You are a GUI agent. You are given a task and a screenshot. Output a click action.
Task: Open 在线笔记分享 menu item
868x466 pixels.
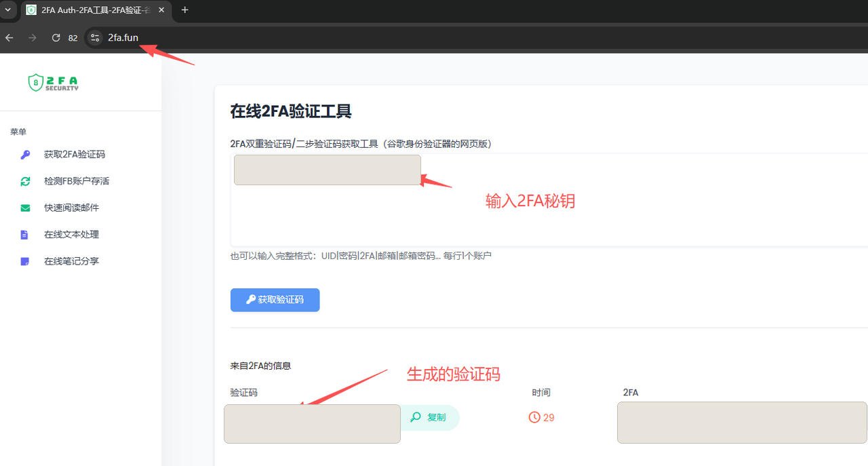tap(71, 261)
